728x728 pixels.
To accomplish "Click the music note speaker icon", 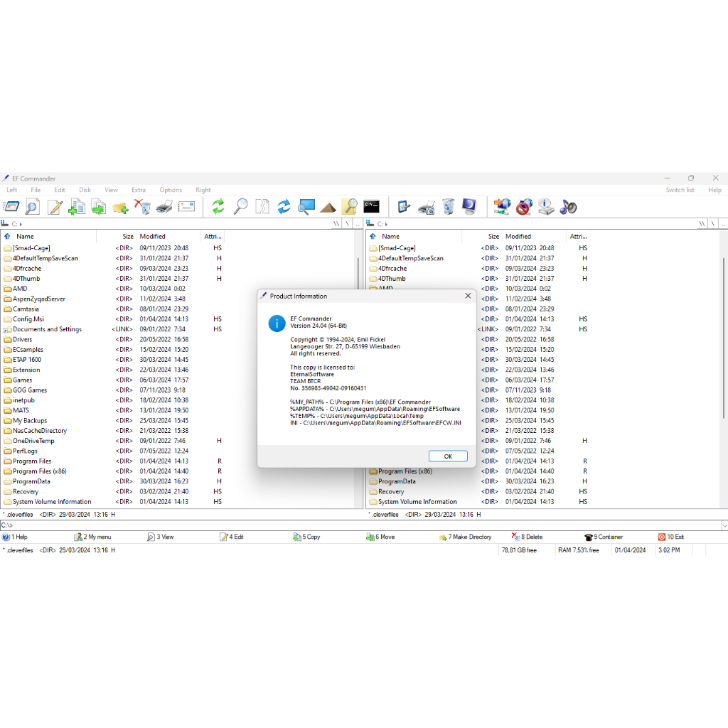I will [x=568, y=207].
